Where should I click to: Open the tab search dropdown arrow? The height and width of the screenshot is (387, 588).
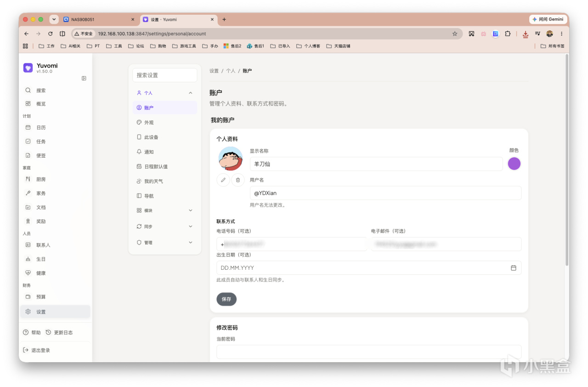click(54, 19)
